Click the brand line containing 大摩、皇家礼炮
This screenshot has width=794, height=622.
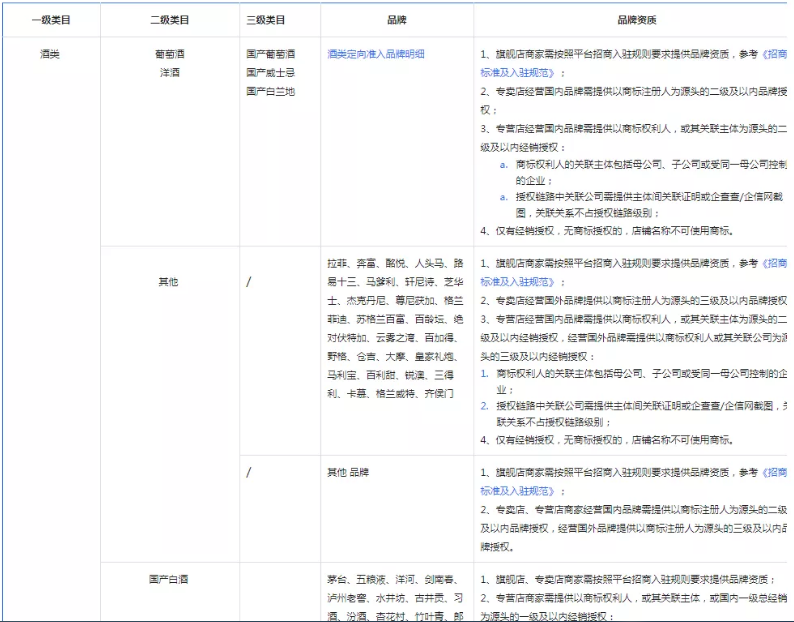tap(393, 357)
